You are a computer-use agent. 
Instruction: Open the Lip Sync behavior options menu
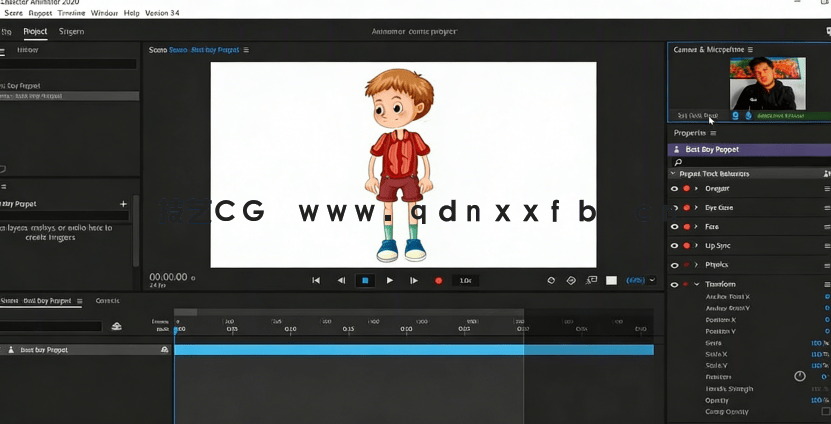[827, 246]
